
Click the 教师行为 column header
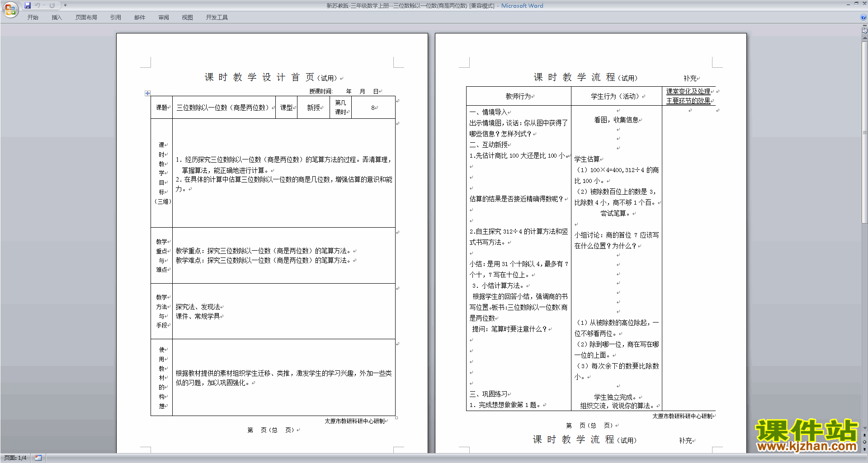[519, 96]
